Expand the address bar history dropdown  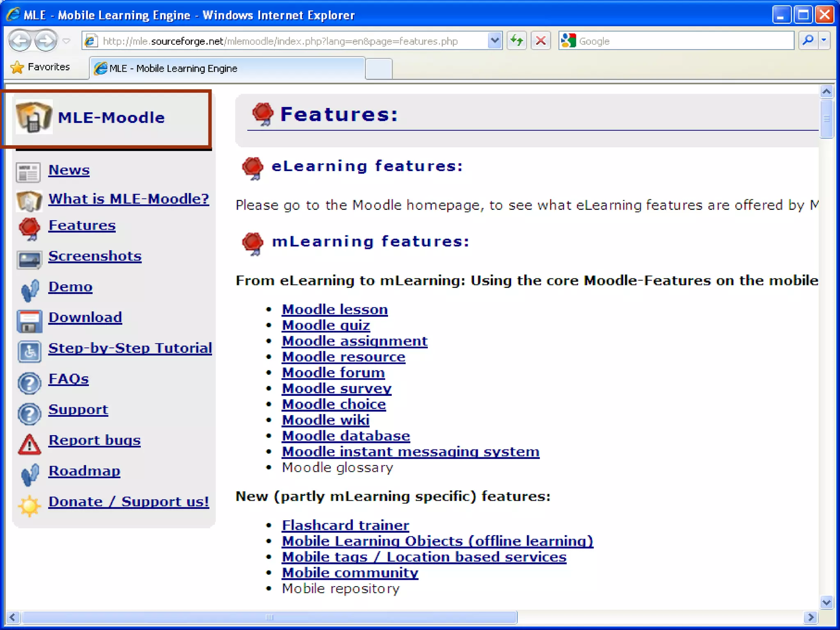click(495, 41)
